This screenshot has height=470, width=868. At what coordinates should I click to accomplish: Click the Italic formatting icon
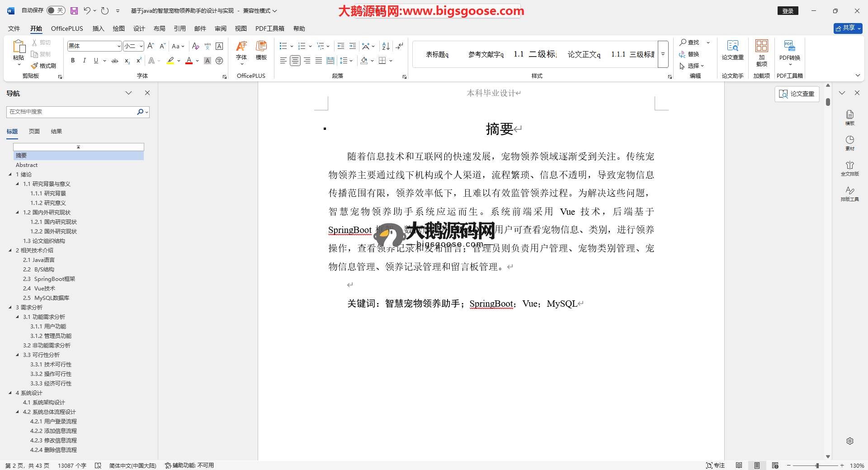pyautogui.click(x=84, y=61)
